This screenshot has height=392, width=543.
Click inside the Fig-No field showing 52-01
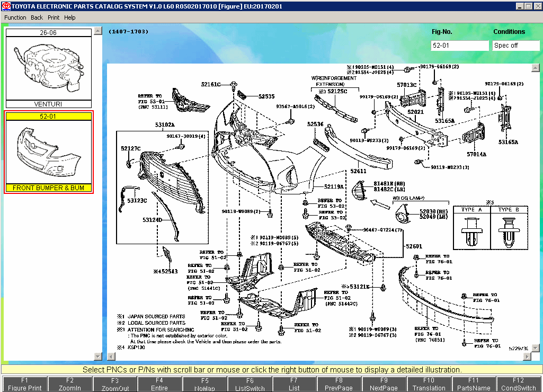tap(459, 46)
